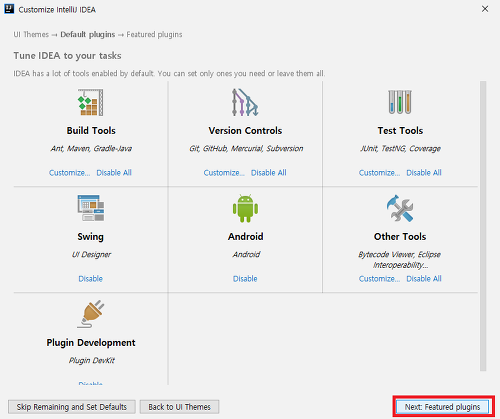Screen dimensions: 500x419
Task: Click 'Tune IDEA to your tasks' heading
Action: 67,56
